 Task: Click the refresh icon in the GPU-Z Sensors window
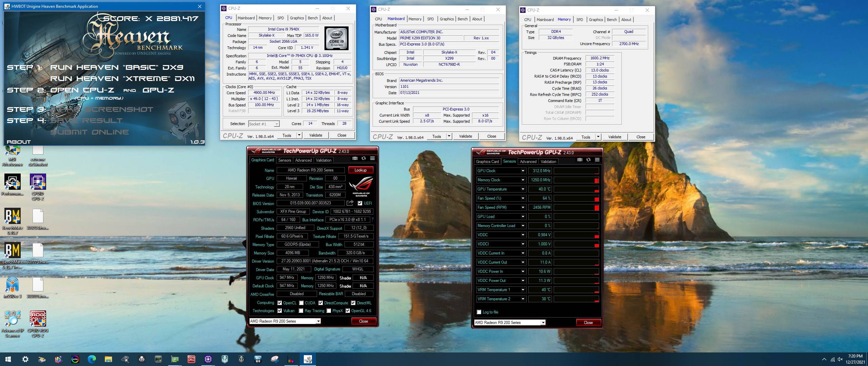coord(588,160)
